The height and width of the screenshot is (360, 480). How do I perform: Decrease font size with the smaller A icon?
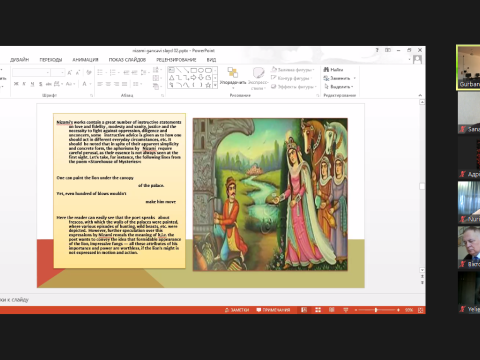click(x=78, y=72)
